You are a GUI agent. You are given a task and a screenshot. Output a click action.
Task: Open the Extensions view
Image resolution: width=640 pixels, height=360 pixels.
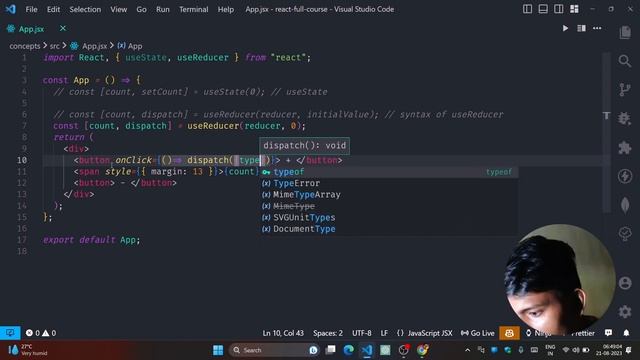[625, 147]
